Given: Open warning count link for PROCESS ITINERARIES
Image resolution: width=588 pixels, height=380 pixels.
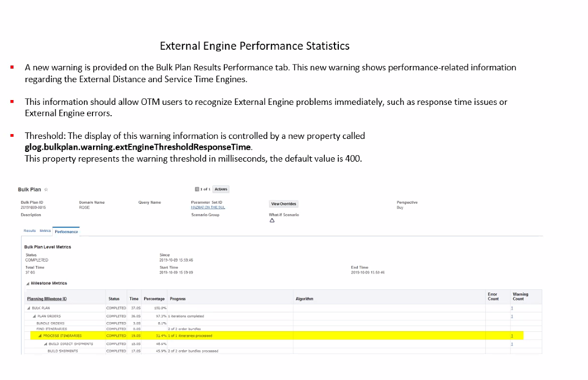Looking at the screenshot, I should point(512,336).
